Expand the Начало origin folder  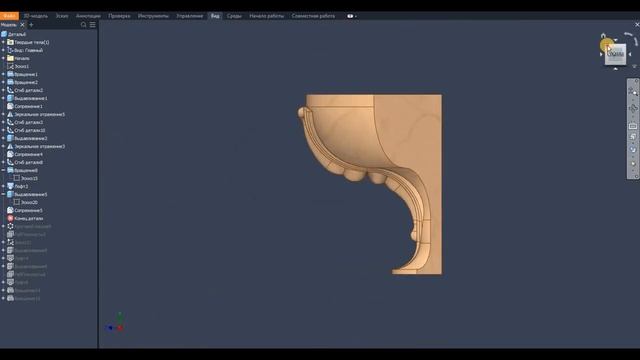3,58
